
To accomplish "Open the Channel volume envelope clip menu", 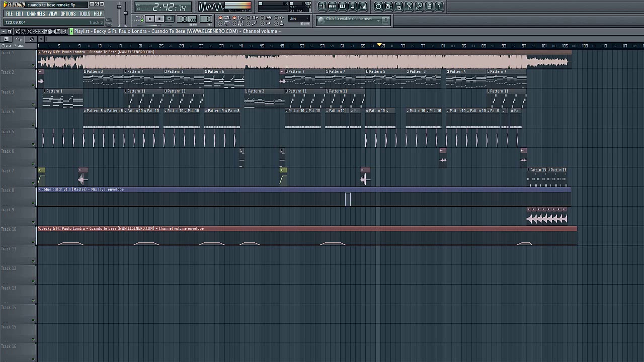I will click(x=40, y=229).
